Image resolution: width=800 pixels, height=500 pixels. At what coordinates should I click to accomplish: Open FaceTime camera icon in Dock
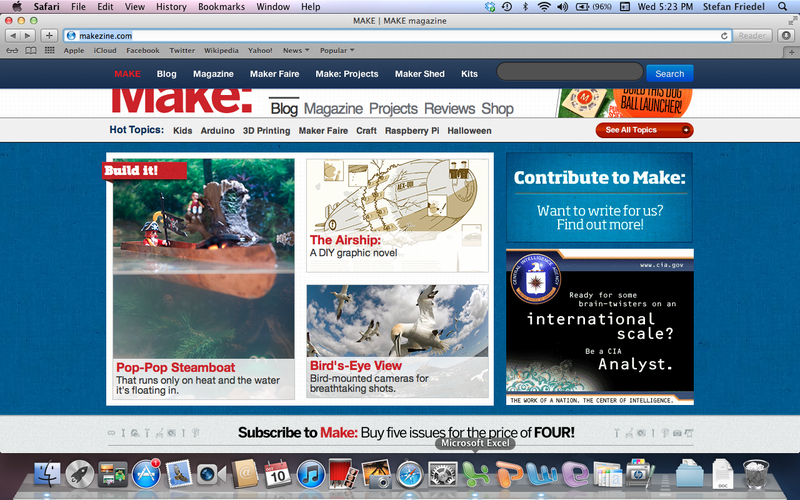pos(211,474)
